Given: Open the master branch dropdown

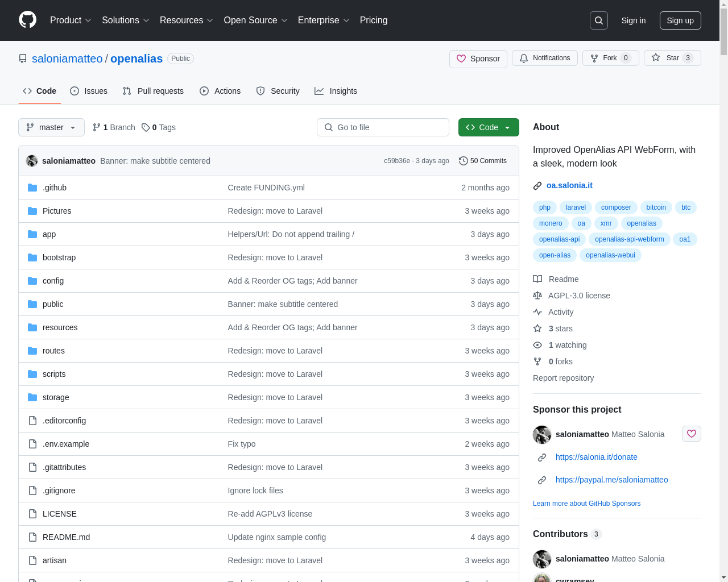Looking at the screenshot, I should coord(51,127).
